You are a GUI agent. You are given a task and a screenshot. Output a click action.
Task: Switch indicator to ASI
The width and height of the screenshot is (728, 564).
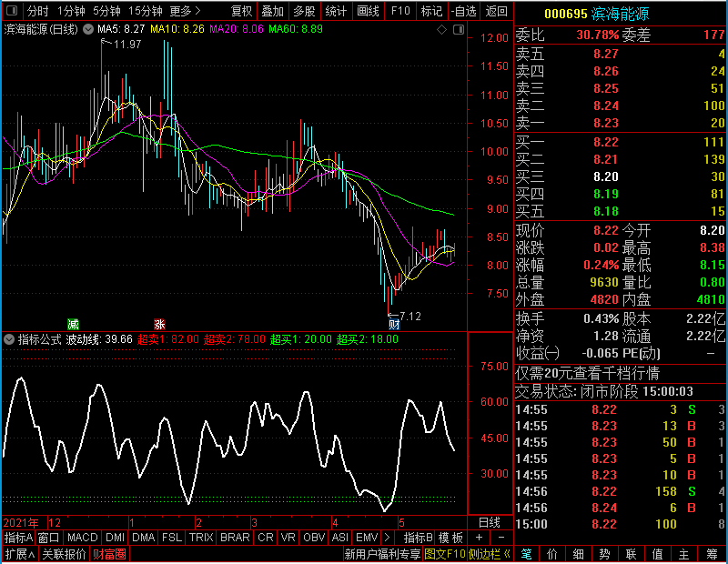pyautogui.click(x=339, y=538)
